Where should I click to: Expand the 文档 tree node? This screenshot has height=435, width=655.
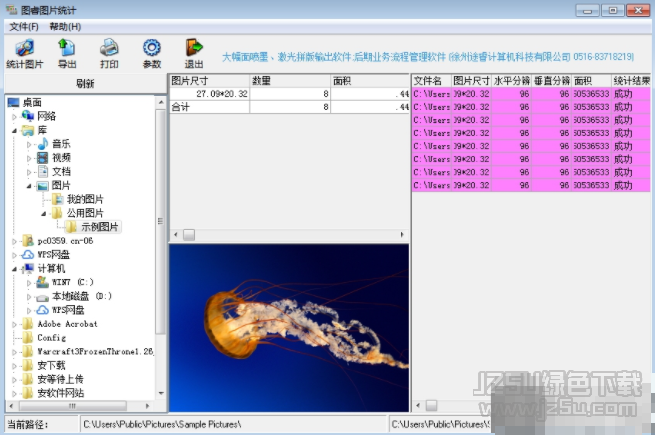pyautogui.click(x=29, y=172)
